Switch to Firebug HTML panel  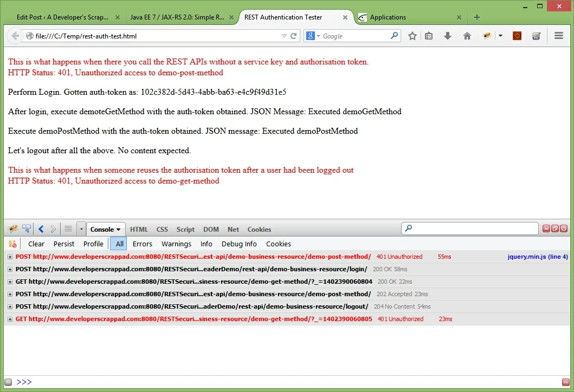[x=139, y=229]
